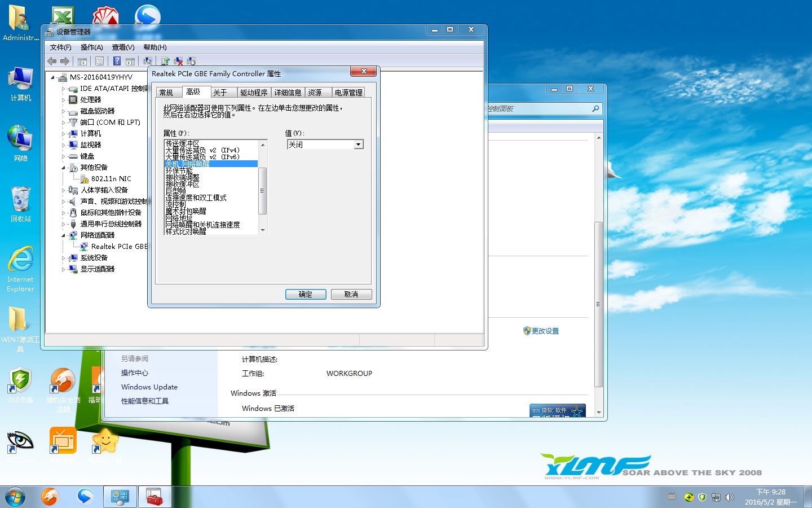Click the disable device icon with down arrow

coord(191,61)
